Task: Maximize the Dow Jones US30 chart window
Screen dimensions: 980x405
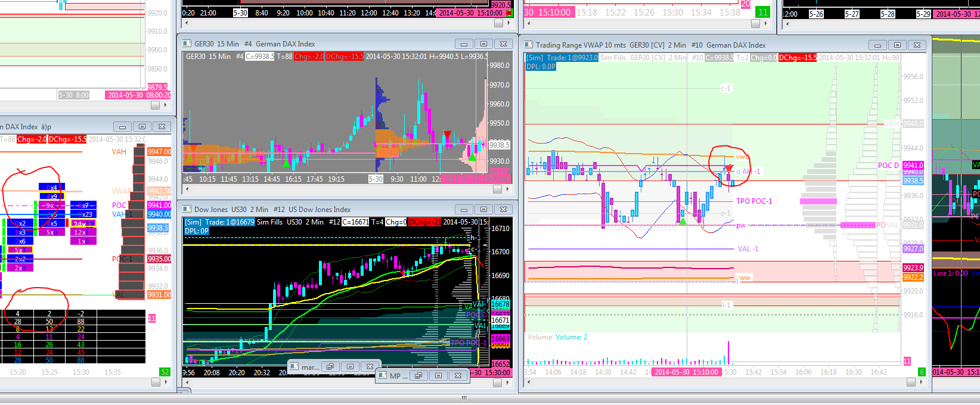Action: pos(483,210)
